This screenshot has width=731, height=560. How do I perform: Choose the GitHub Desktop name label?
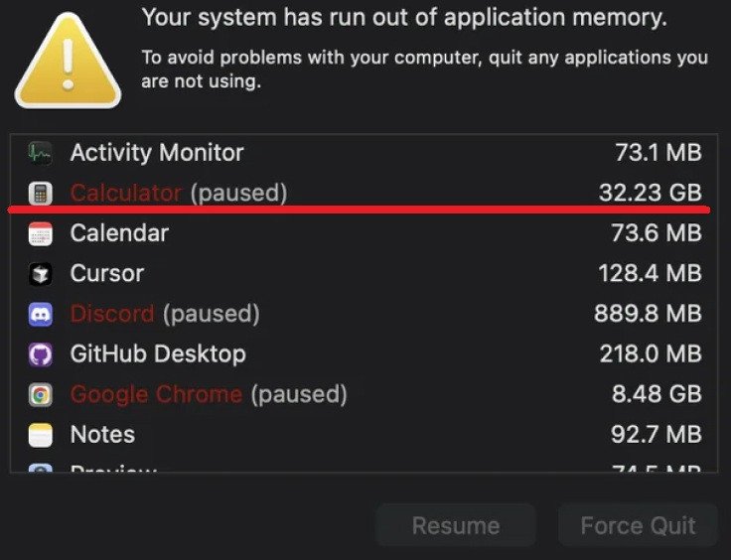click(158, 354)
